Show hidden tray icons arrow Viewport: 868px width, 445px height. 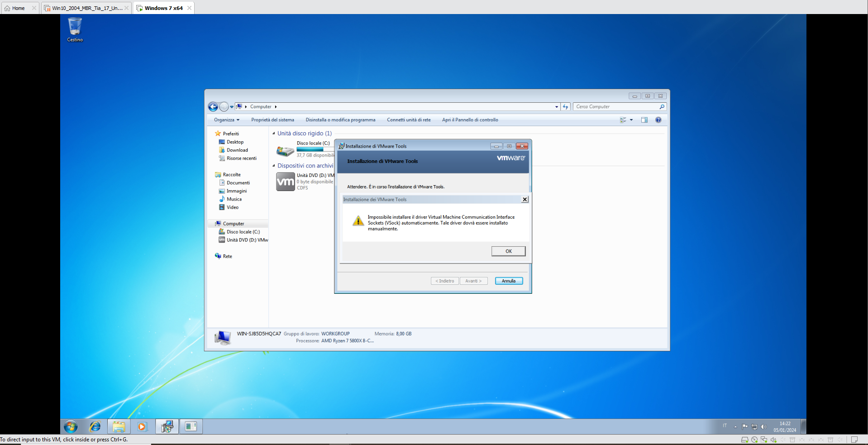click(735, 426)
